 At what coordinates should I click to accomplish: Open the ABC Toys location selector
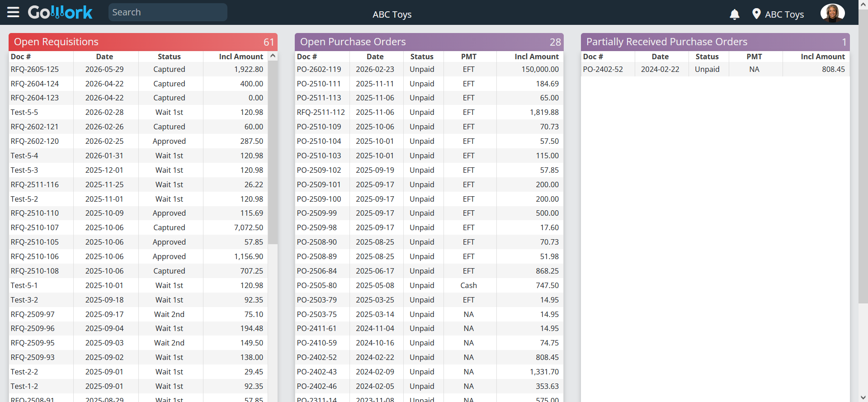click(784, 14)
